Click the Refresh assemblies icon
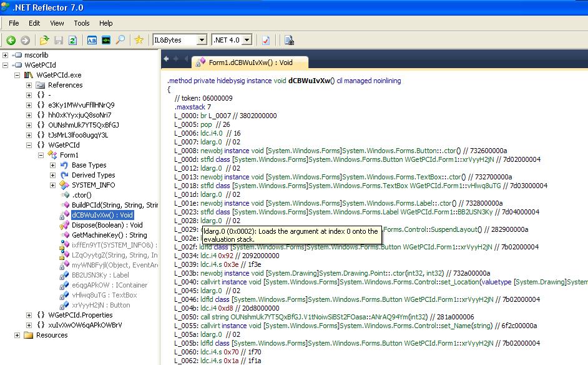This screenshot has height=365, width=588. (73, 40)
